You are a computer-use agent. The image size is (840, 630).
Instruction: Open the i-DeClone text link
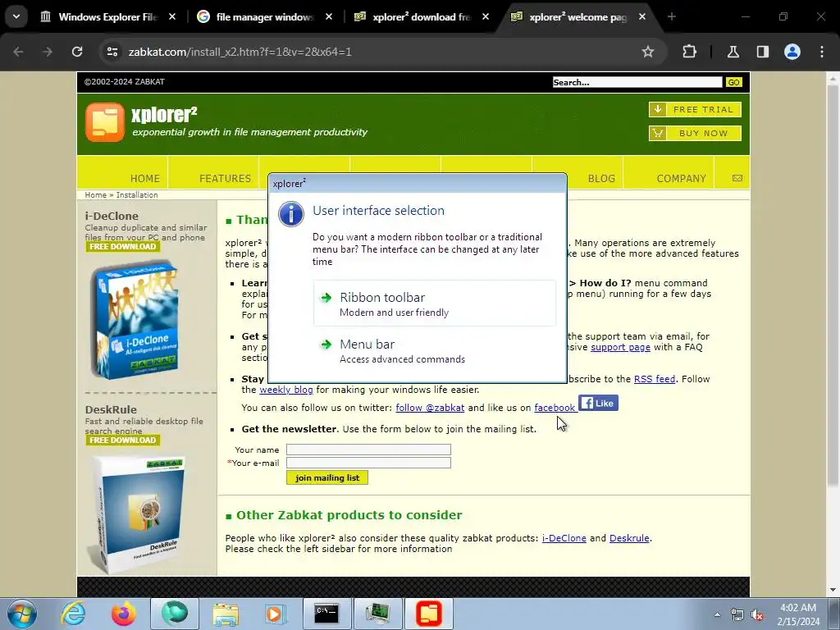(564, 538)
